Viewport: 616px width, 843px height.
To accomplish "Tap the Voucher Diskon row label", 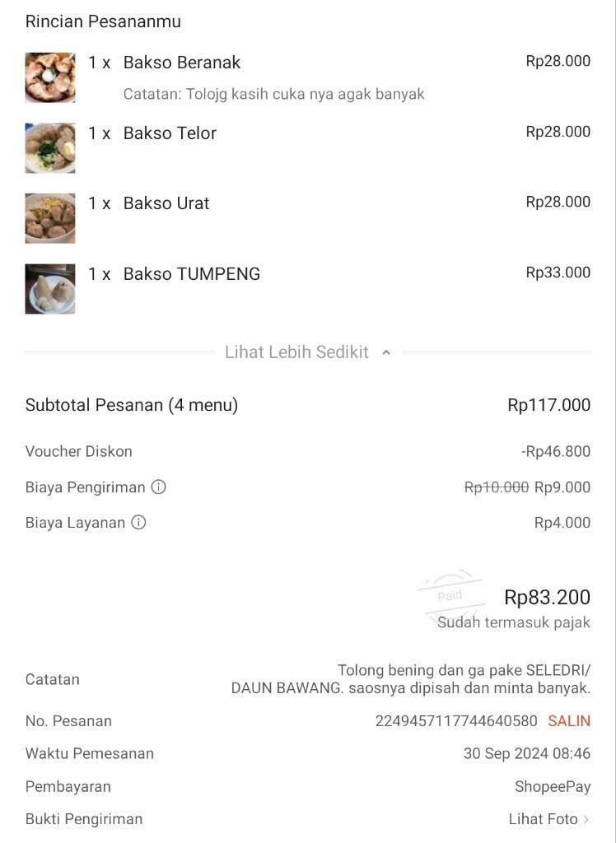I will pyautogui.click(x=79, y=451).
